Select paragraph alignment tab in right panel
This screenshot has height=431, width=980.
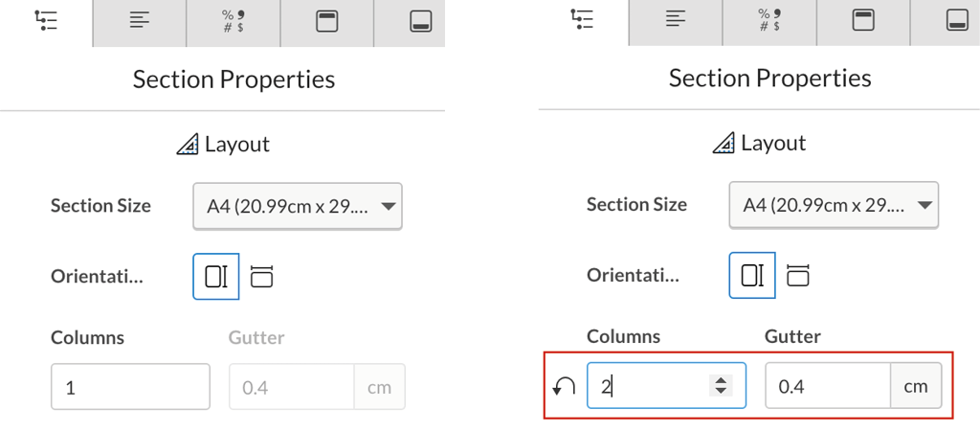[x=676, y=23]
